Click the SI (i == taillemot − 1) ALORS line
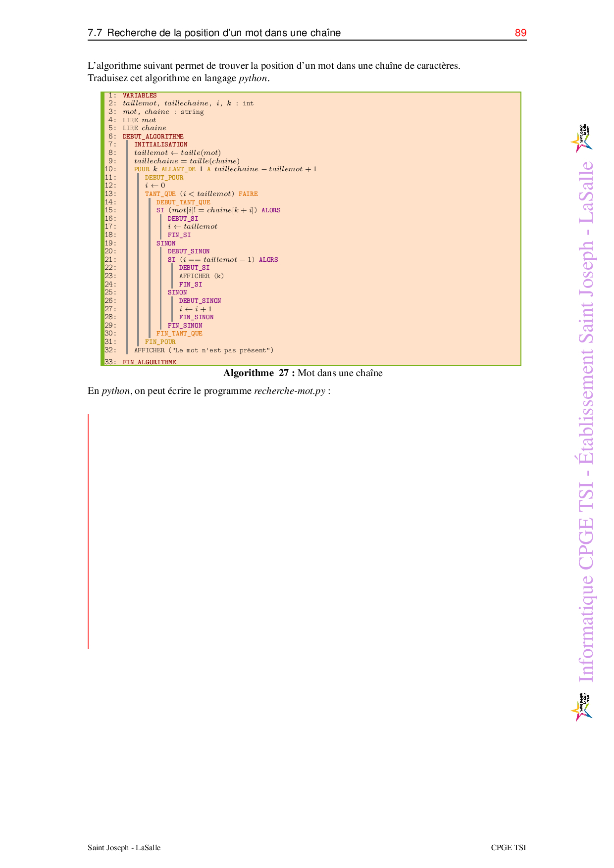The width and height of the screenshot is (614, 868). (222, 260)
